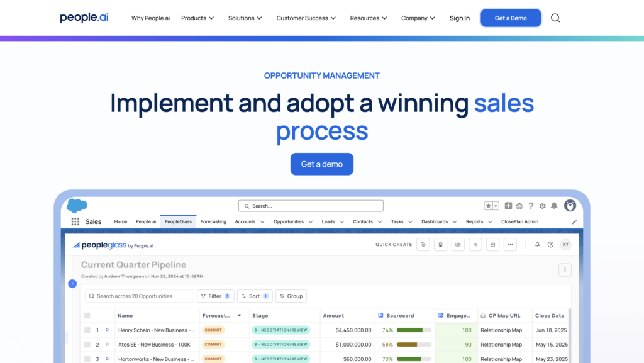Open the Leads tab dropdown arrow
Viewport: 644px width, 363px height.
click(341, 221)
